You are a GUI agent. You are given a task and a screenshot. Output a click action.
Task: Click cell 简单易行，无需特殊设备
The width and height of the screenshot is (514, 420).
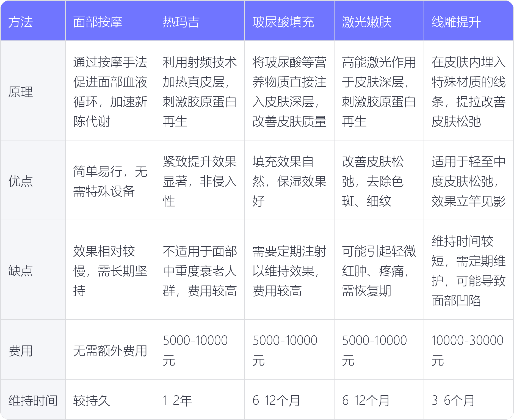[110, 180]
